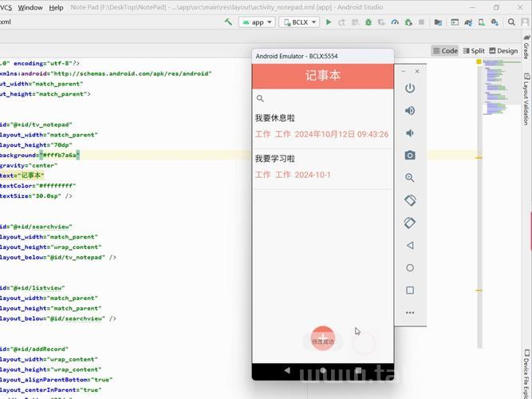Click the grey Stop button in toolbar

(421, 22)
